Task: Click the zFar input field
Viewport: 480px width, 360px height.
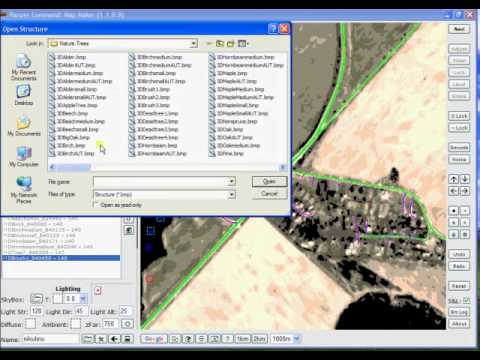Action: click(x=110, y=324)
